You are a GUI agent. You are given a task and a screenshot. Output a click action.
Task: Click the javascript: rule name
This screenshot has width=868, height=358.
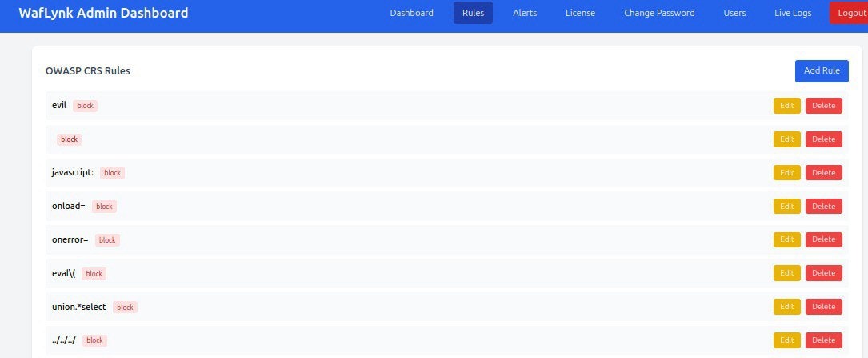73,172
